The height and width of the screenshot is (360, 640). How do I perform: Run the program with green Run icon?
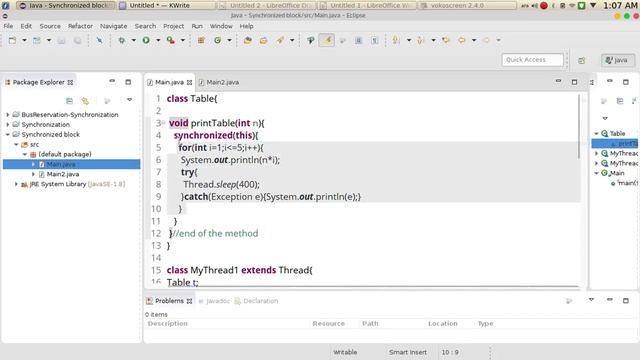point(146,40)
